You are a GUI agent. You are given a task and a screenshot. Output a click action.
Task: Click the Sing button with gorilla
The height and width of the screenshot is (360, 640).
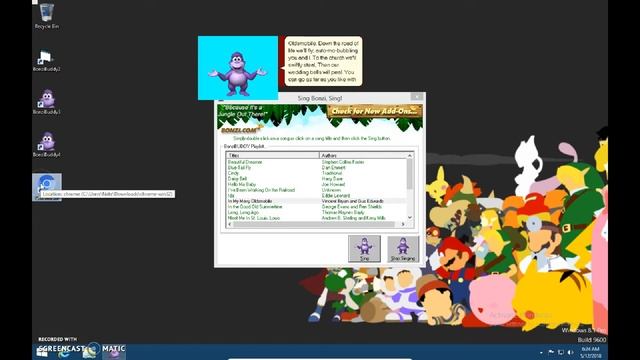(364, 249)
